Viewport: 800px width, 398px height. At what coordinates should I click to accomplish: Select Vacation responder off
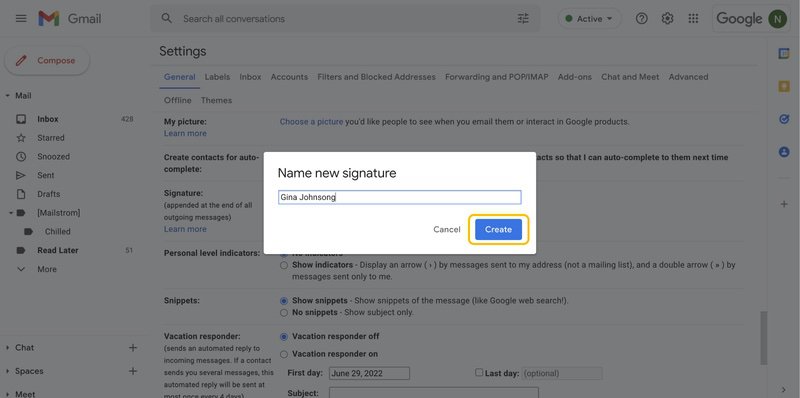pos(284,337)
